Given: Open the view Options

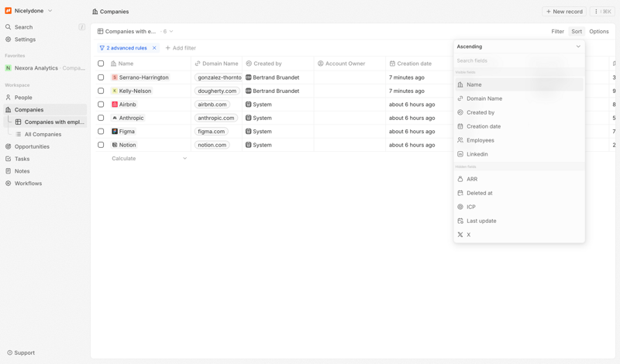Looking at the screenshot, I should pos(598,31).
